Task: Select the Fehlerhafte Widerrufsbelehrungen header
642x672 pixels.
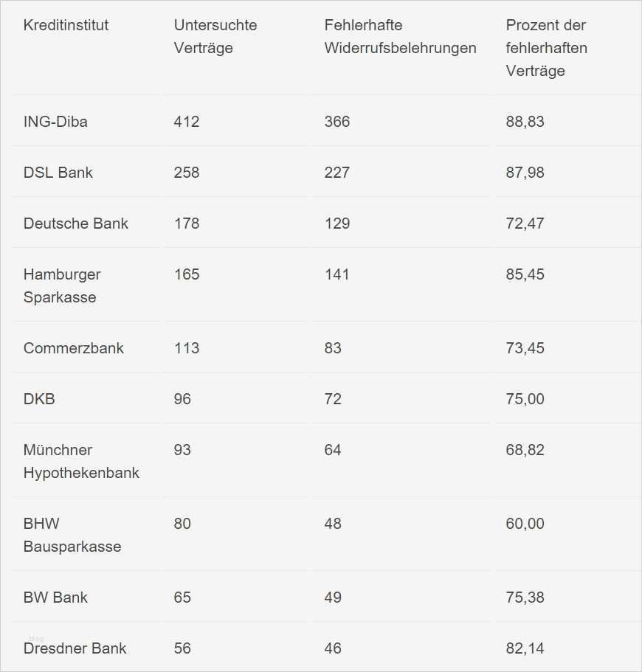Action: [x=400, y=36]
